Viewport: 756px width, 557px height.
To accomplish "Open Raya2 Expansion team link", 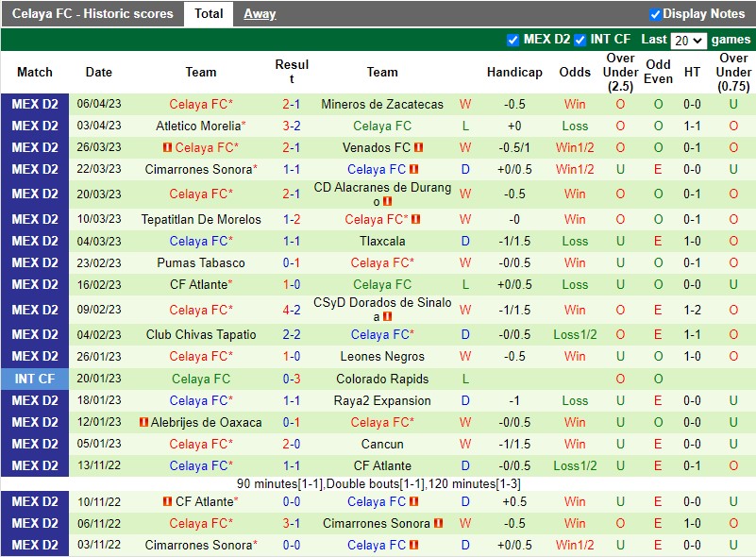I will click(382, 400).
